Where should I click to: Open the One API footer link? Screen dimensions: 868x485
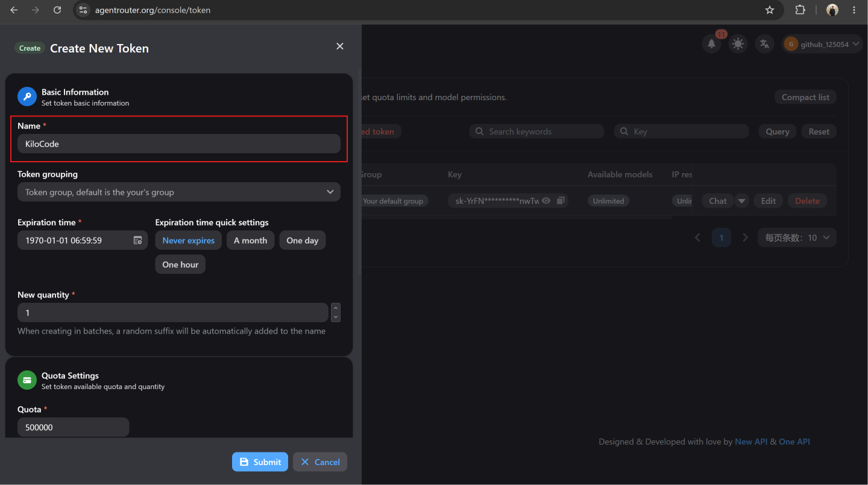794,442
